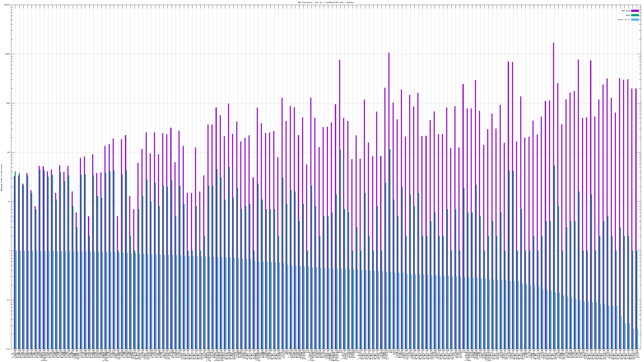644x362 pixels.
Task: Click the vertical 'Message Count or Spam Score' axis label
Action: [x=1, y=177]
